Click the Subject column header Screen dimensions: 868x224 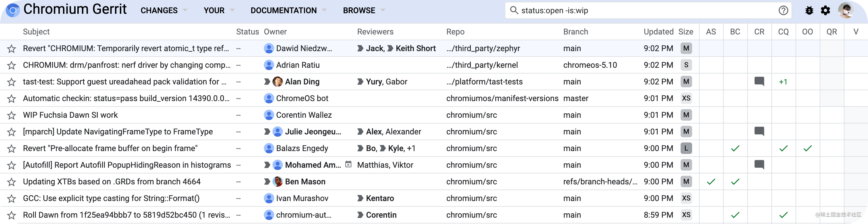36,32
